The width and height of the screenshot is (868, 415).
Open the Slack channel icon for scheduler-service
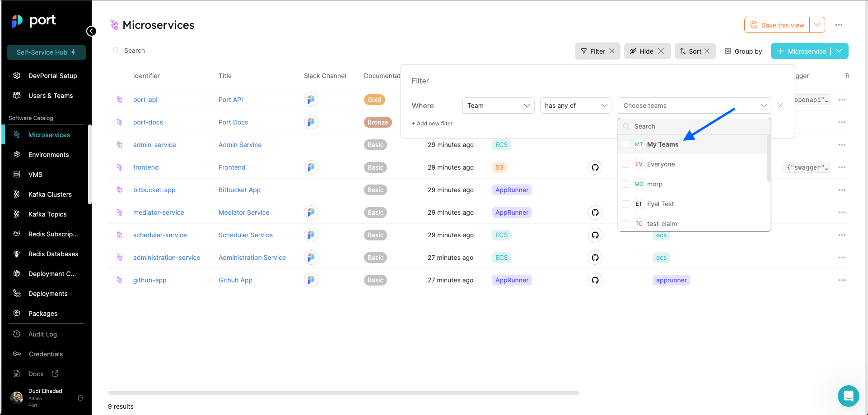311,235
